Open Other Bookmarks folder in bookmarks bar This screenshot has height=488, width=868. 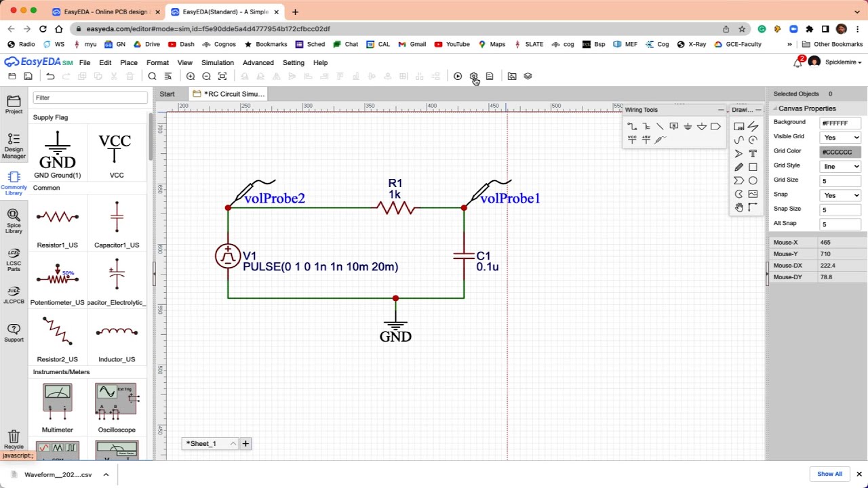[833, 44]
